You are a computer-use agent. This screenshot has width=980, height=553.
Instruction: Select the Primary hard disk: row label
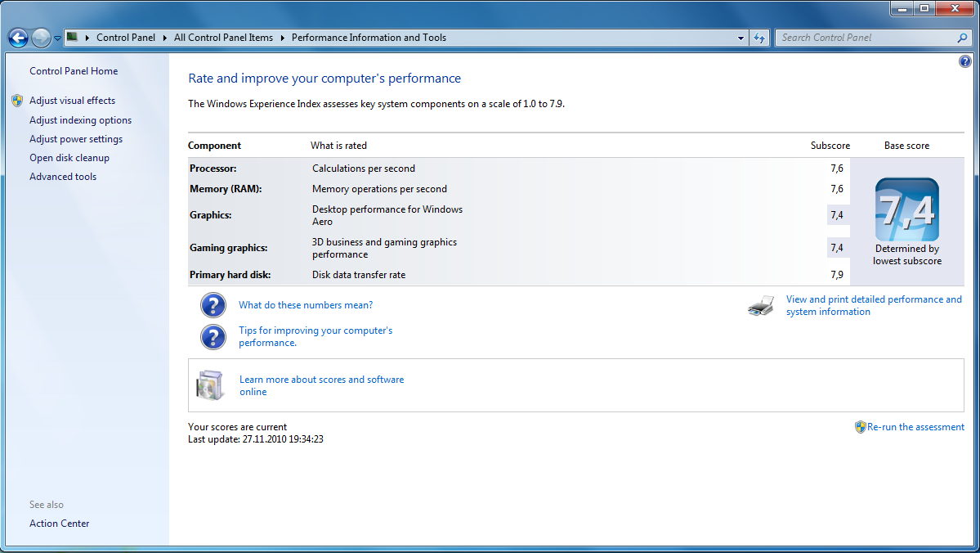pyautogui.click(x=230, y=275)
